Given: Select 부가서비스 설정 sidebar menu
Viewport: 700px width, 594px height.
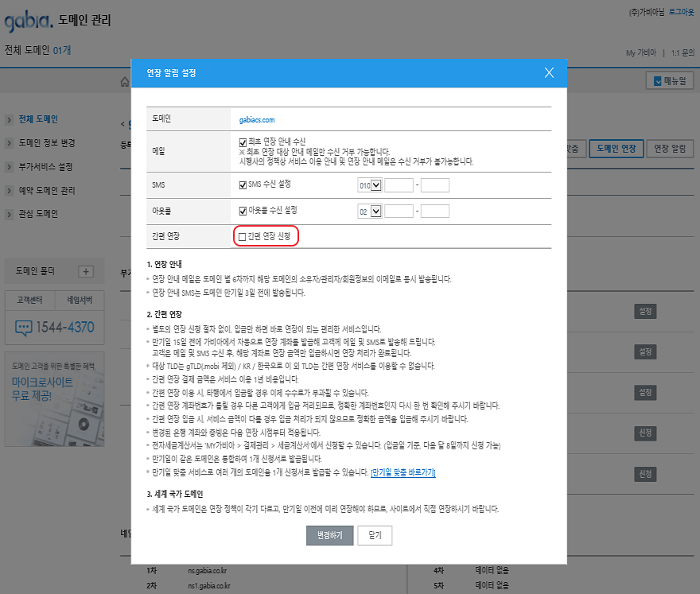Looking at the screenshot, I should 45,166.
